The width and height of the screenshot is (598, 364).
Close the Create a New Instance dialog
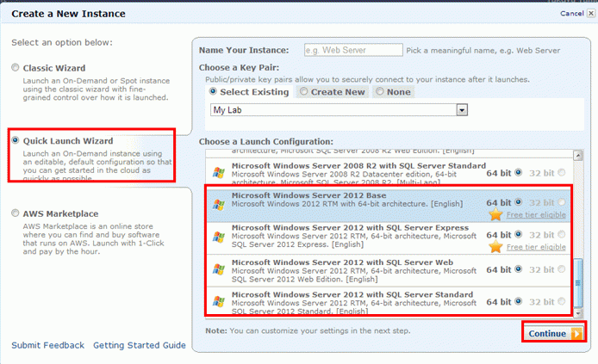[x=591, y=13]
